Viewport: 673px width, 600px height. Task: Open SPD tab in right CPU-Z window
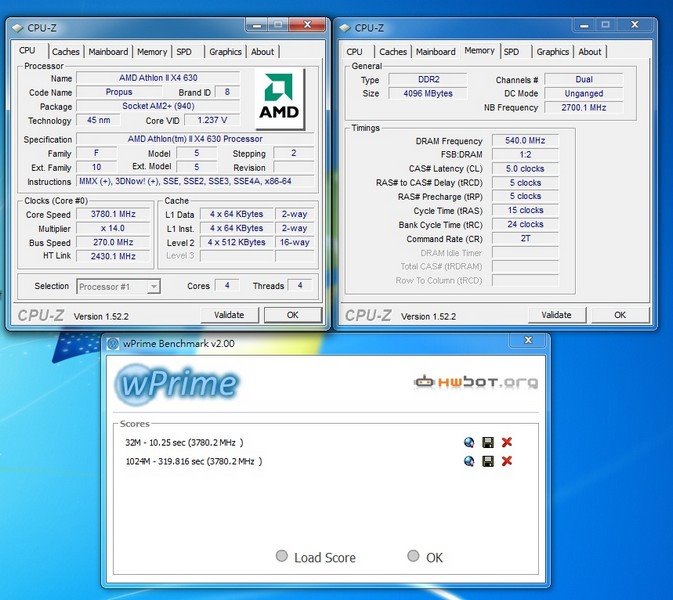[511, 52]
